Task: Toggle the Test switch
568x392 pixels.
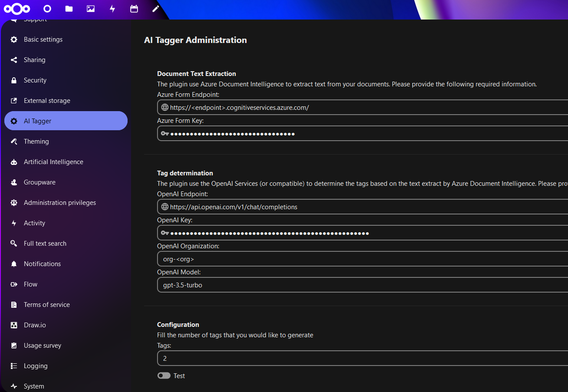Action: click(x=164, y=376)
